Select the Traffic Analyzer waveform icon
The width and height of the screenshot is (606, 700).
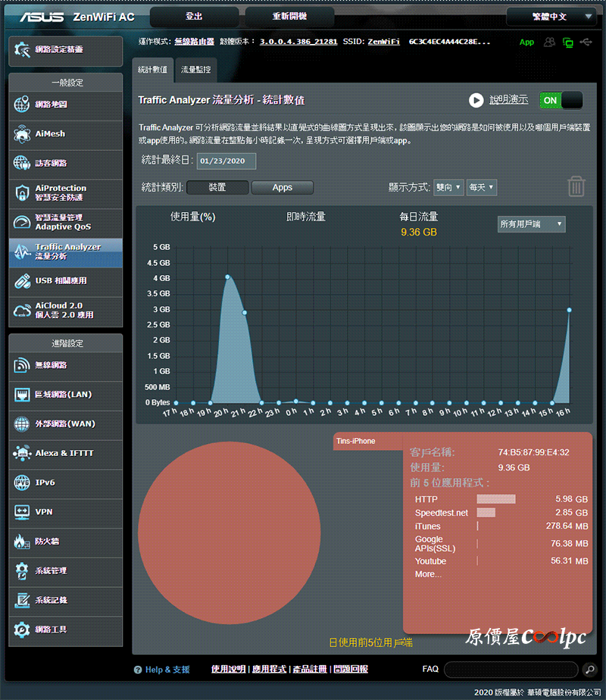click(22, 252)
